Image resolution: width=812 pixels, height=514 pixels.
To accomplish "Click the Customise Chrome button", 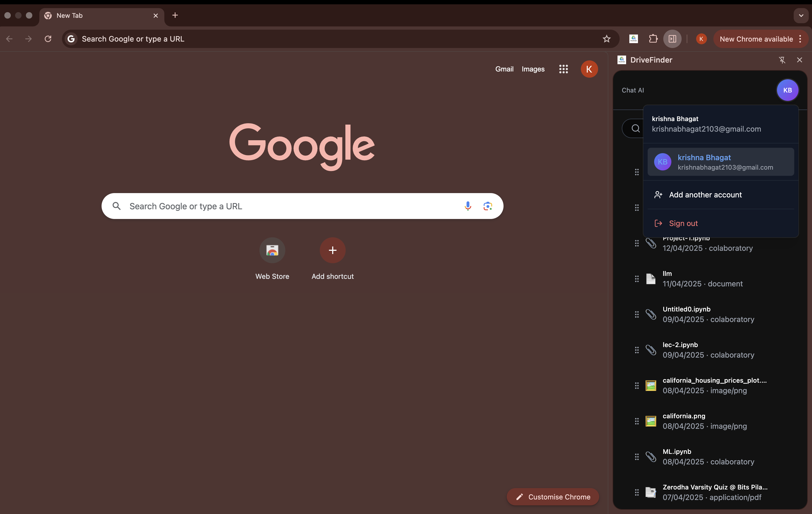I will pyautogui.click(x=553, y=497).
